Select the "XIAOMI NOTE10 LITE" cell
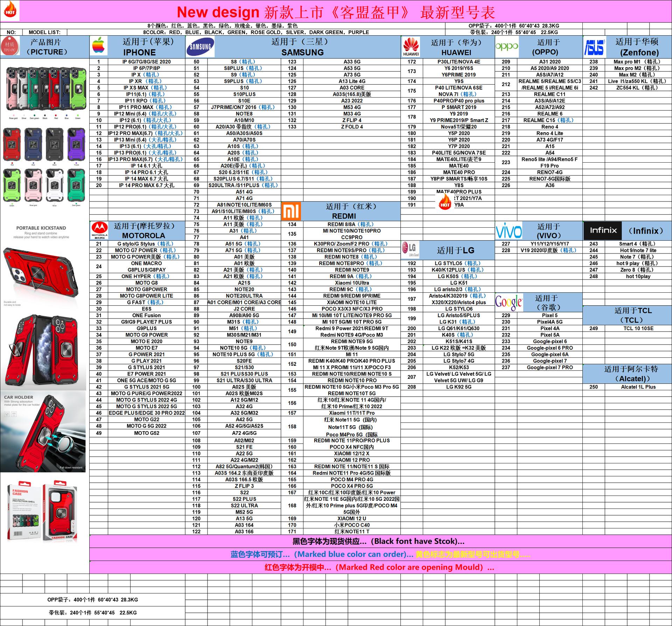 352,303
